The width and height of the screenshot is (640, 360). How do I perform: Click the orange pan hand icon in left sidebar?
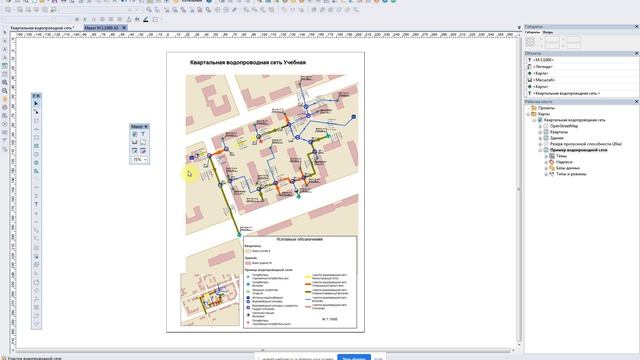pos(4,99)
